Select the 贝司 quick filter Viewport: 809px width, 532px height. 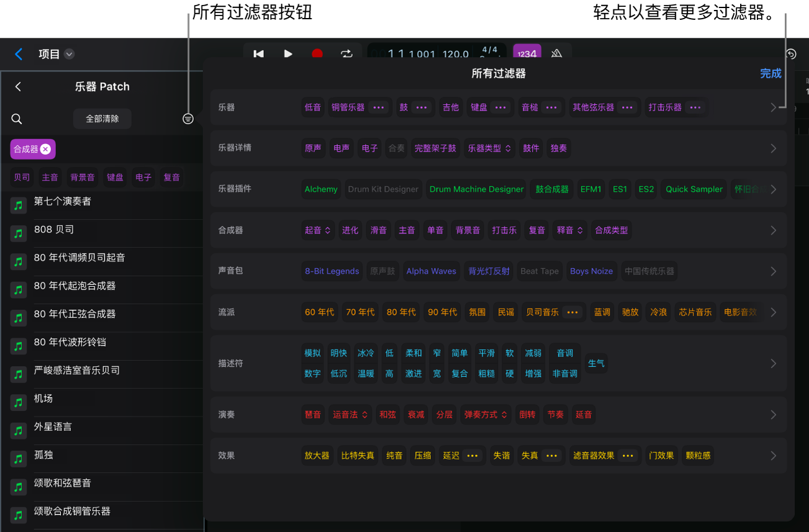(22, 178)
